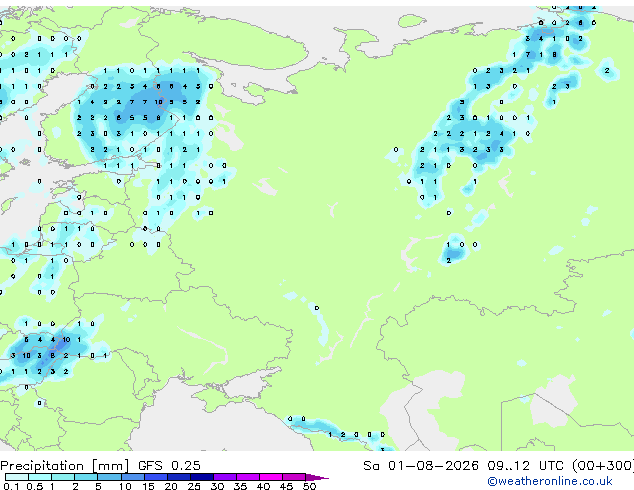Click the 0.5–1 mm legend color swatch
Image resolution: width=634 pixels, height=490 pixels.
(40, 477)
